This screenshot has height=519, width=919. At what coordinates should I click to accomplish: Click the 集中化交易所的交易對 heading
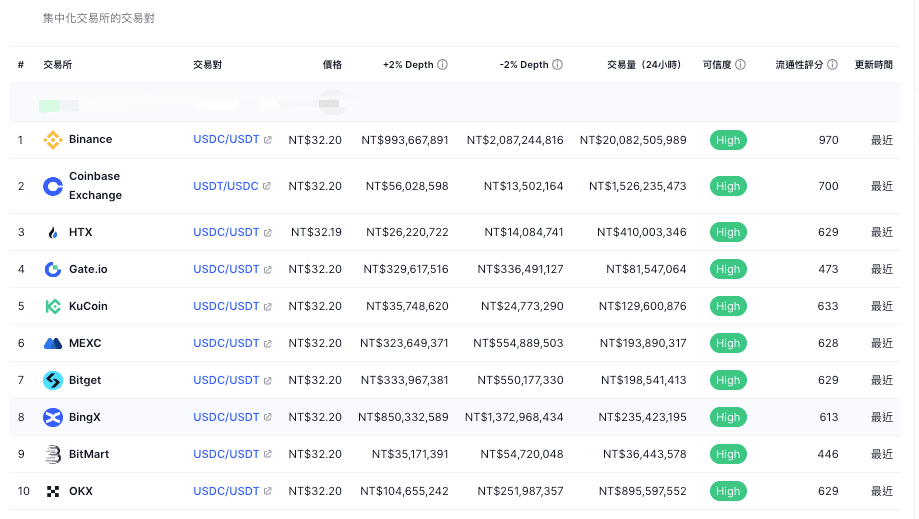98,18
